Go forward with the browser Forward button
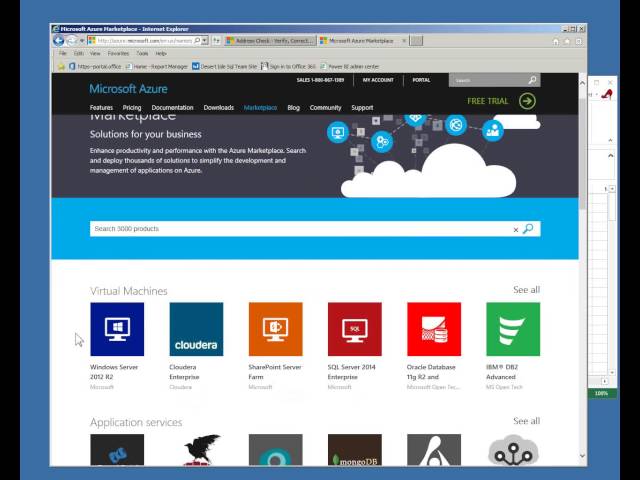 point(71,40)
